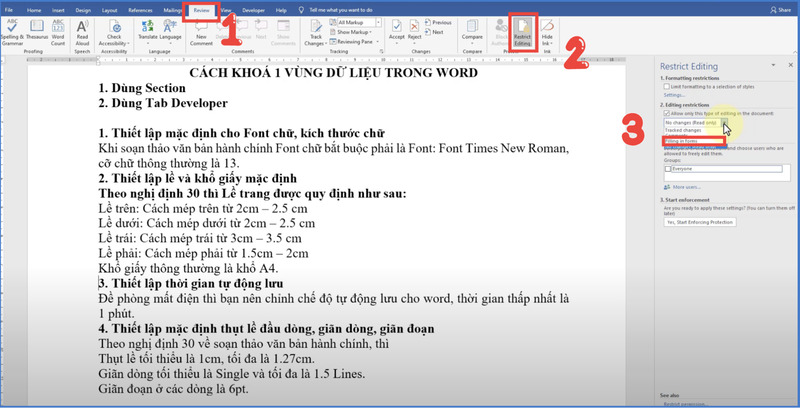This screenshot has width=800, height=408.
Task: Switch to the Layout tab
Action: pyautogui.click(x=109, y=10)
